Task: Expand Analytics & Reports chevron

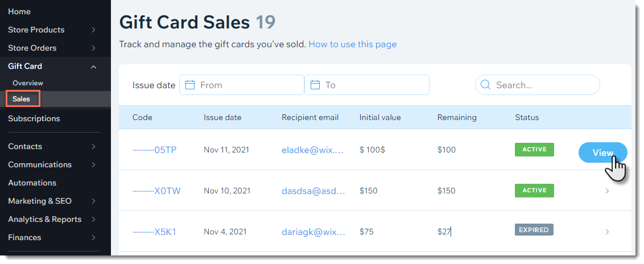Action: [94, 219]
